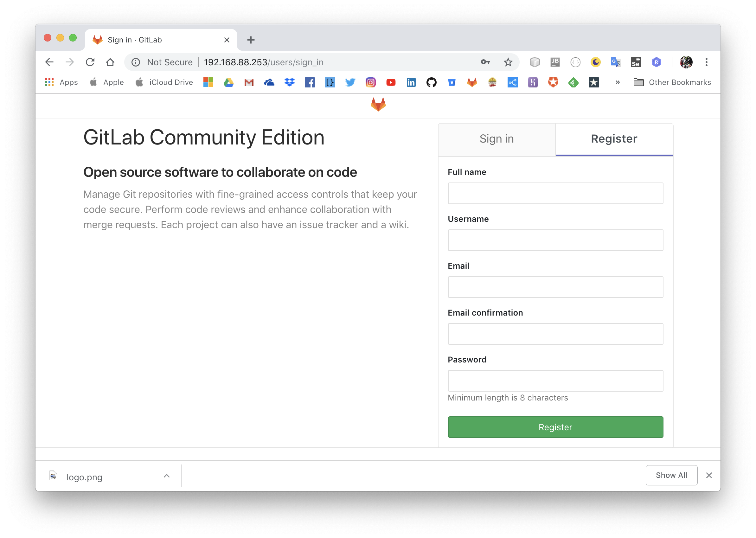756x538 pixels.
Task: Open a new browser tab
Action: (x=251, y=40)
